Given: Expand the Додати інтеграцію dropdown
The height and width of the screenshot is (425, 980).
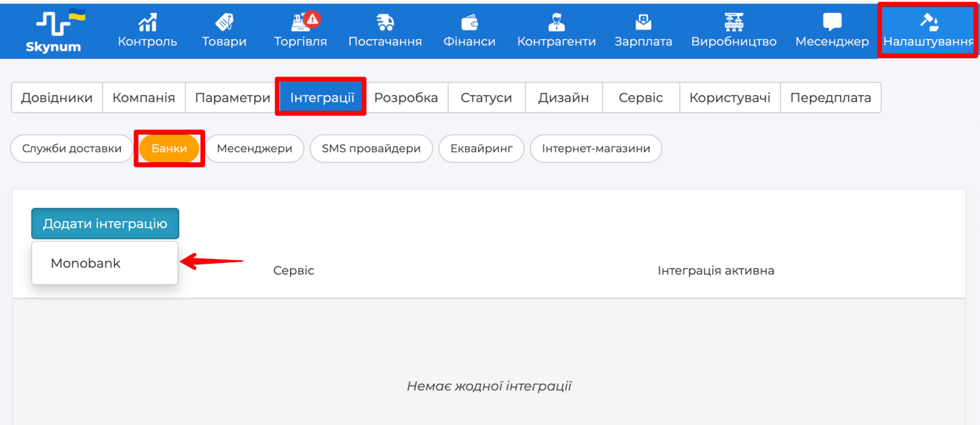Looking at the screenshot, I should click(x=105, y=224).
